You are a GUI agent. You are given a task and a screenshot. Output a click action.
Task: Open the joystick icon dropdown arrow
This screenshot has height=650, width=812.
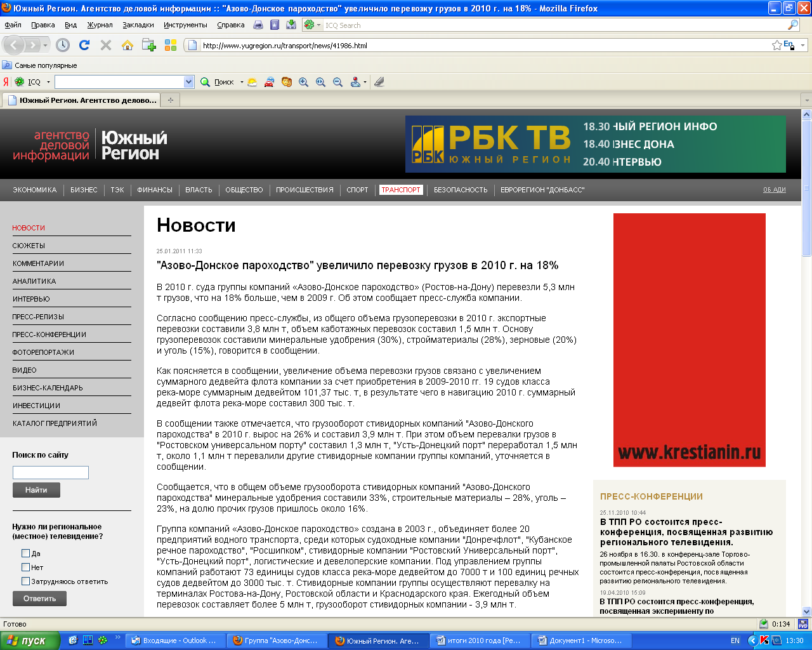[x=365, y=82]
